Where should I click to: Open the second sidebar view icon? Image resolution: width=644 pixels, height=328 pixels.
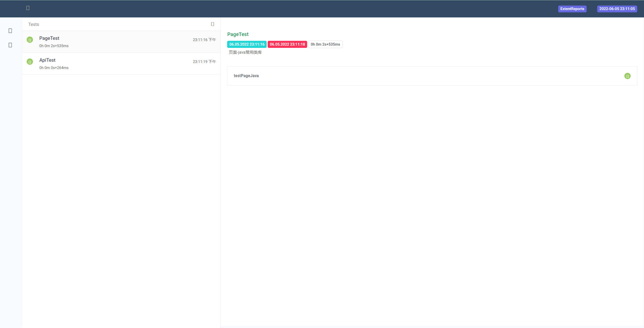coord(10,45)
